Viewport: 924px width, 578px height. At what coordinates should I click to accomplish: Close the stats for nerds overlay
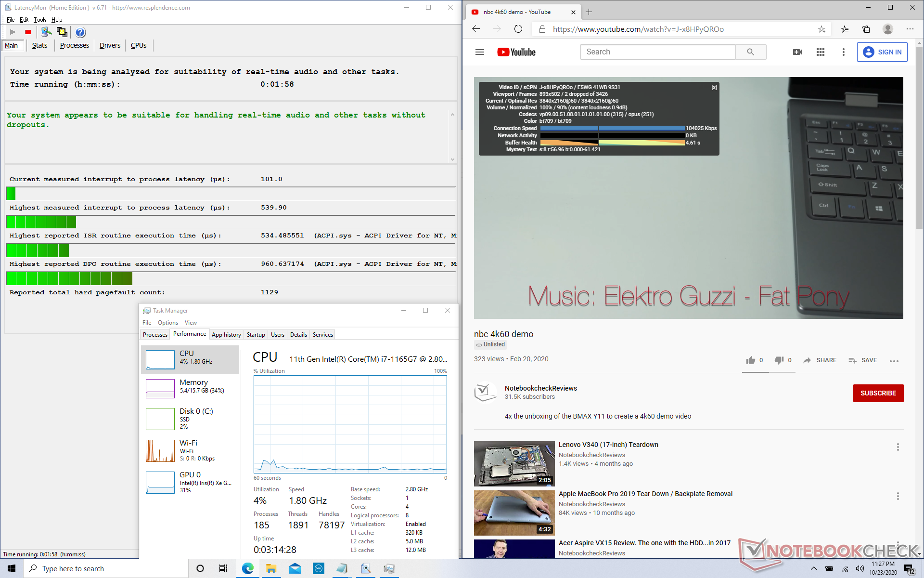(x=714, y=87)
